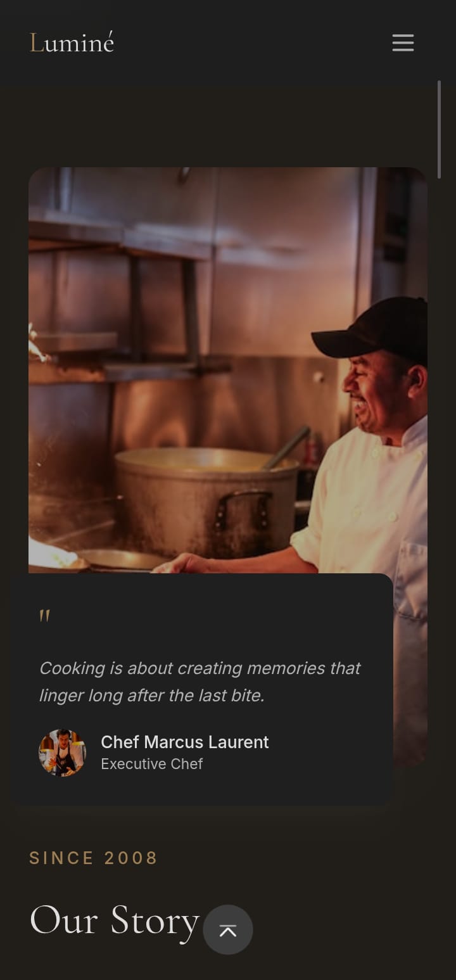456x980 pixels.
Task: Open Chef Marcus Laurent's avatar photo
Action: 63,753
